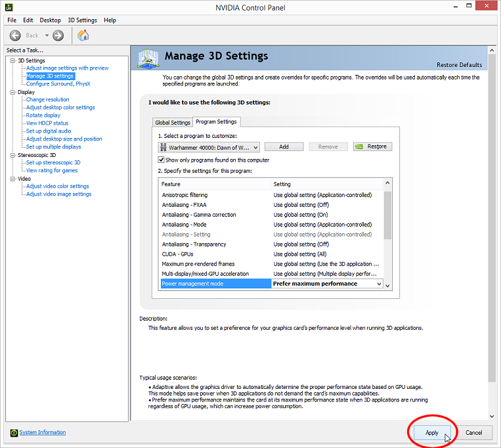Select Antialiasing - Gamma correction row

[x=272, y=215]
